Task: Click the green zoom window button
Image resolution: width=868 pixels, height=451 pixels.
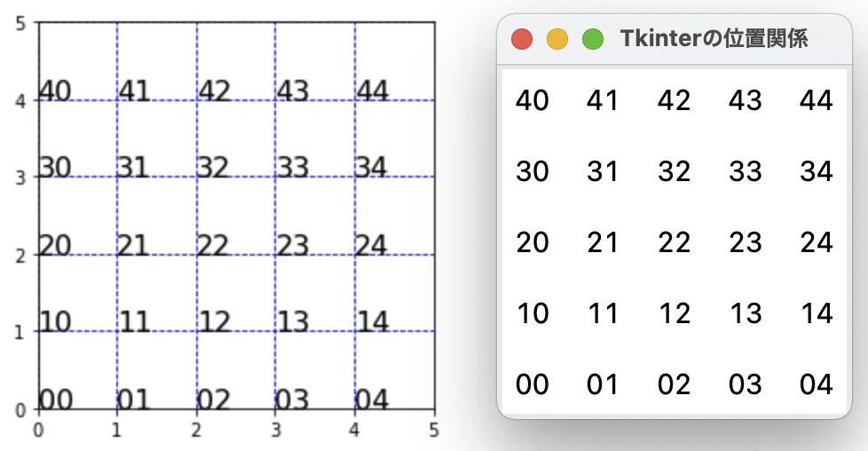Action: click(593, 39)
